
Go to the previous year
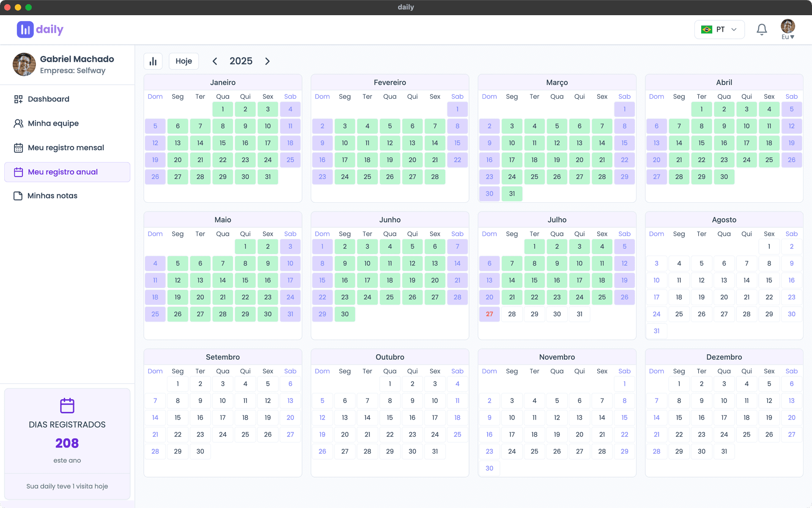(x=215, y=61)
